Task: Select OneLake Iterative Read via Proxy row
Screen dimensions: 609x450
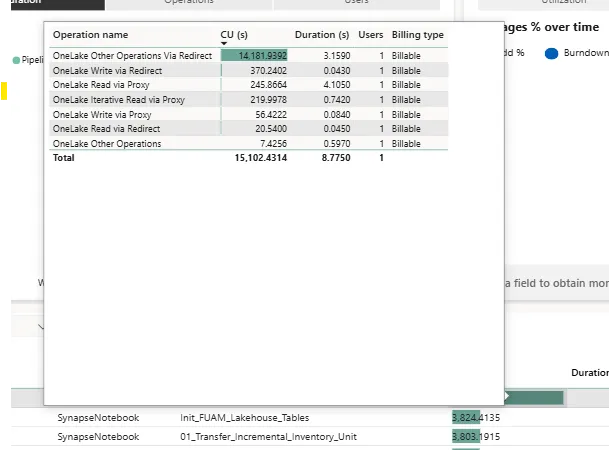Action: click(x=249, y=100)
